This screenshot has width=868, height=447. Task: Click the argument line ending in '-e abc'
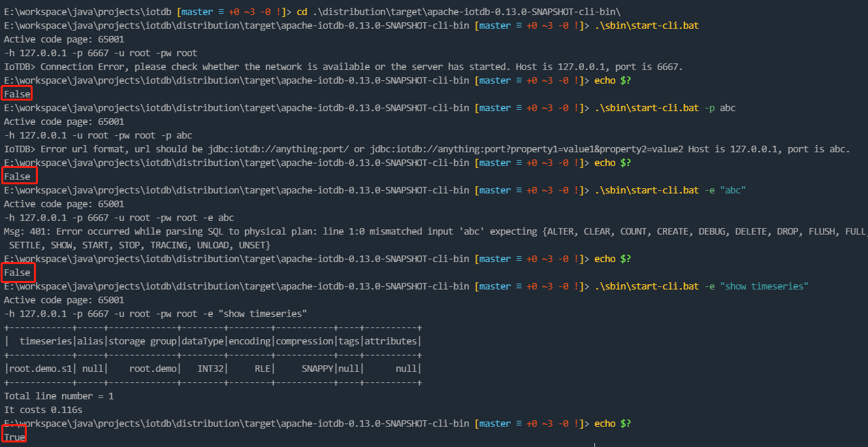click(x=119, y=218)
